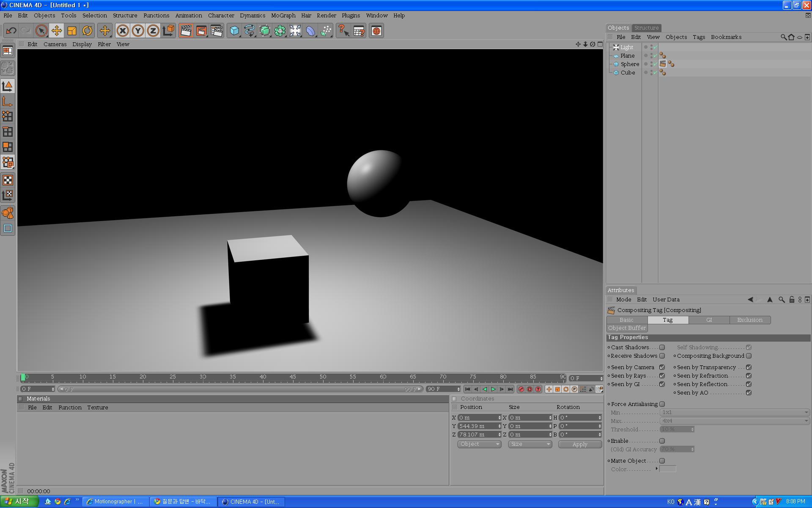
Task: Disable the Seen by Camera checkbox
Action: click(x=662, y=367)
